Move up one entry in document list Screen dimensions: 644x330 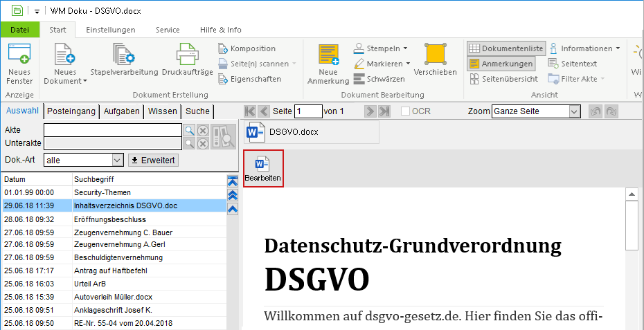point(233,209)
